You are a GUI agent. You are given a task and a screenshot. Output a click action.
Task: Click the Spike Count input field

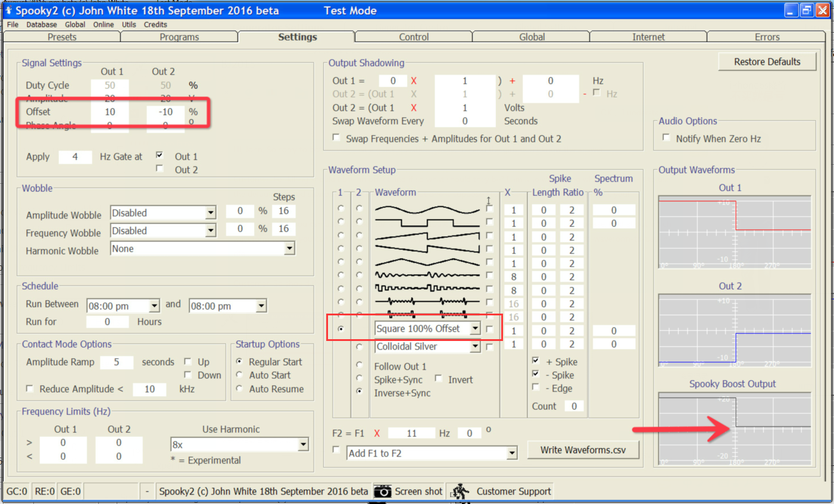point(574,406)
